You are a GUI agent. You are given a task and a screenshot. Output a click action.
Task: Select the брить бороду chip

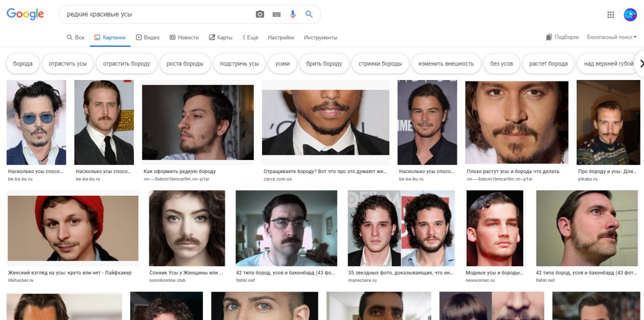pos(325,64)
